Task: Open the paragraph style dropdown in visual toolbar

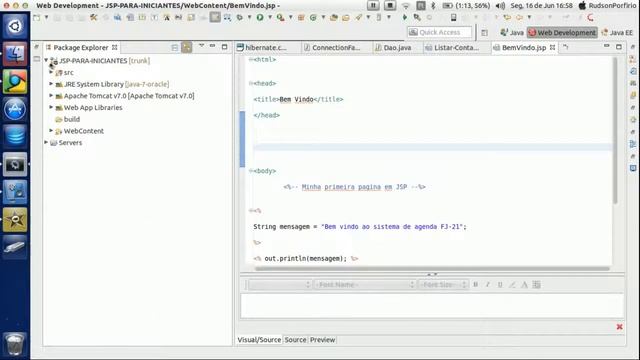Action: click(280, 284)
